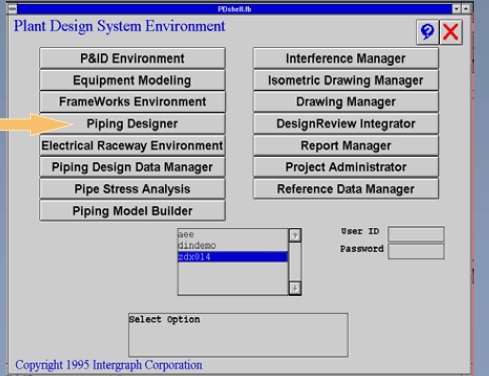
Task: Launch Equipment Modeling
Action: (132, 80)
